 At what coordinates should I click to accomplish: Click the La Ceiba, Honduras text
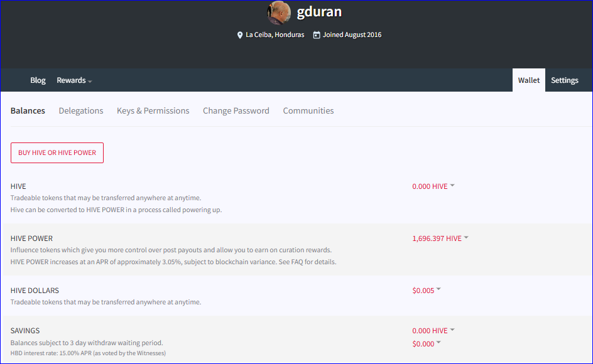275,35
